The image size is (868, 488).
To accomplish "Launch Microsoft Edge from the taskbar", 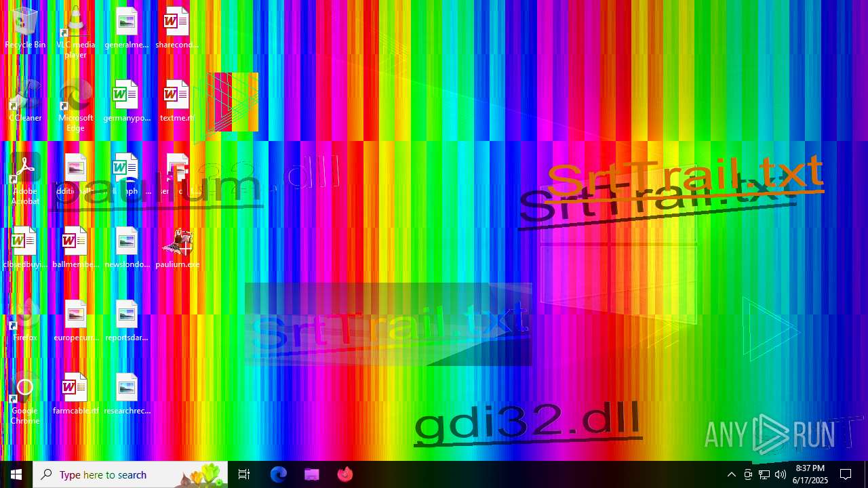I will 279,474.
